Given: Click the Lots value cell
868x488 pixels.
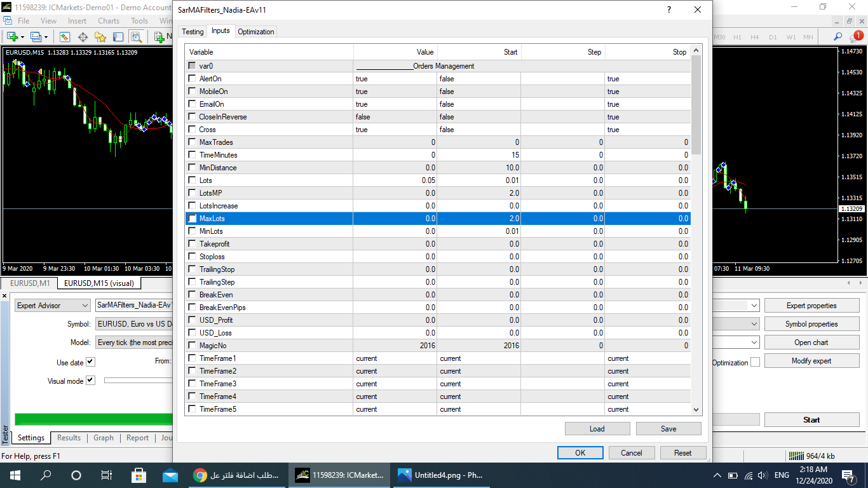Looking at the screenshot, I should (395, 180).
